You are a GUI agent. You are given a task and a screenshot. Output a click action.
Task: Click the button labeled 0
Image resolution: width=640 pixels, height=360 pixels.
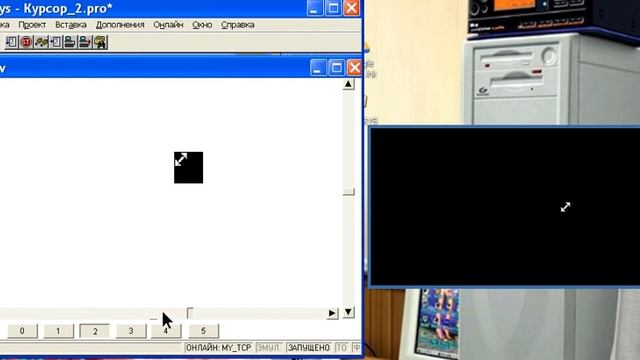pos(22,331)
